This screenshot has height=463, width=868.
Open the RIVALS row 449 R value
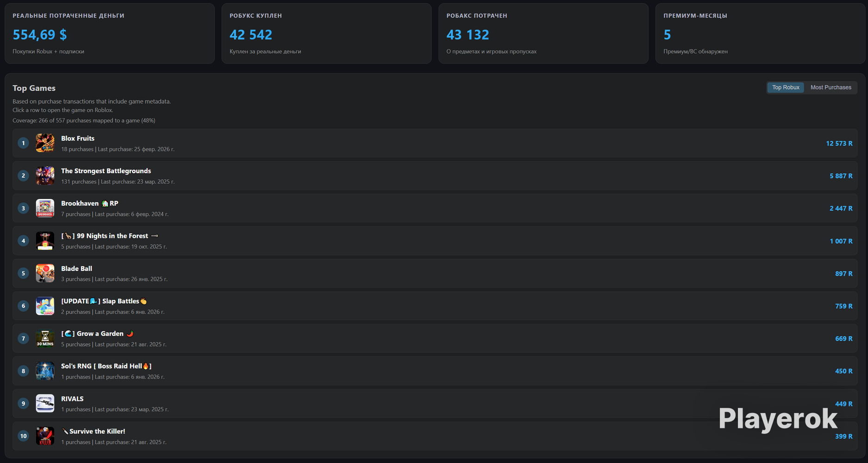click(x=843, y=404)
